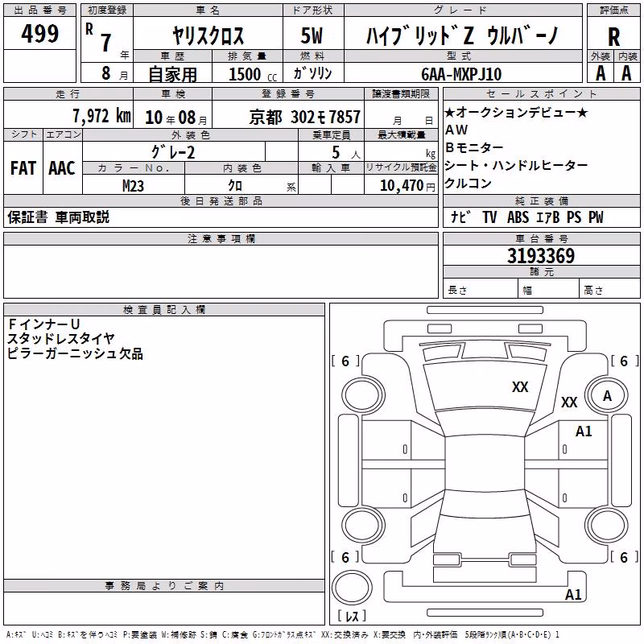
Task: Select displacement value 1500 cc
Action: pyautogui.click(x=253, y=74)
